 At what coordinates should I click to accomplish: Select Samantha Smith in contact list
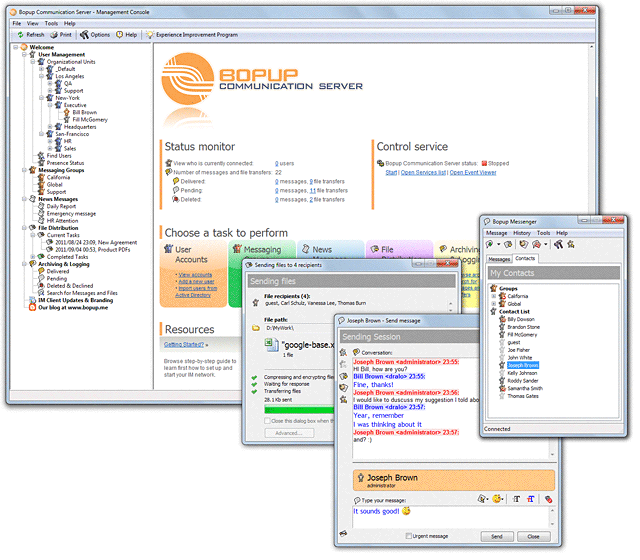(x=525, y=389)
